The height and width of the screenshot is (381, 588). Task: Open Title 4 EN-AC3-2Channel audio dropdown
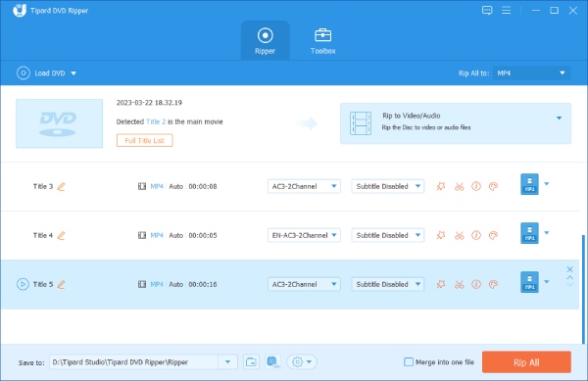click(x=304, y=235)
